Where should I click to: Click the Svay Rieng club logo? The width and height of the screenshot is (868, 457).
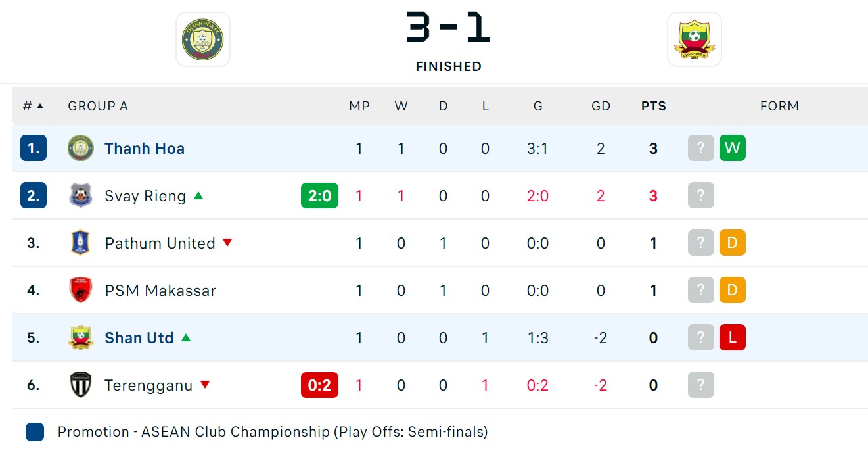click(x=81, y=195)
